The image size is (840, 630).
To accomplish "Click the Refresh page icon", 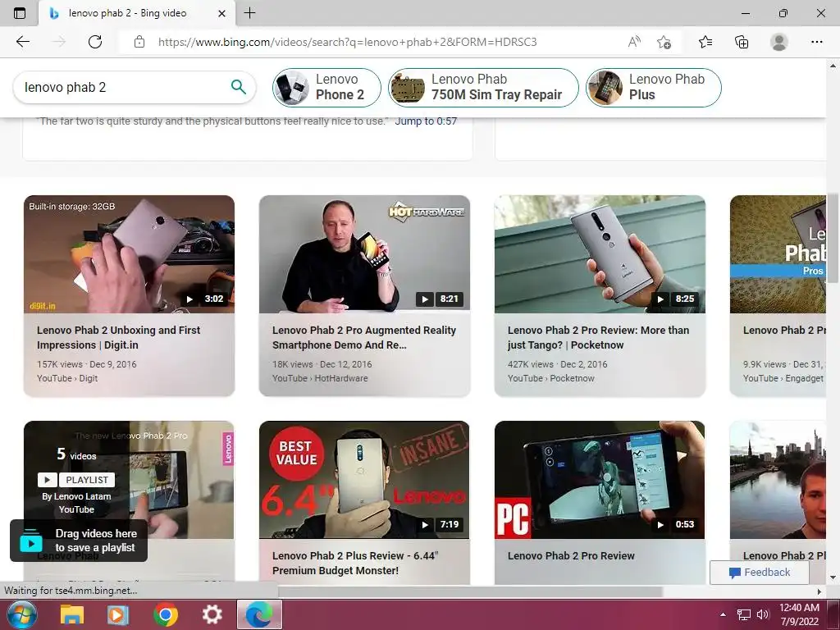I will (95, 42).
